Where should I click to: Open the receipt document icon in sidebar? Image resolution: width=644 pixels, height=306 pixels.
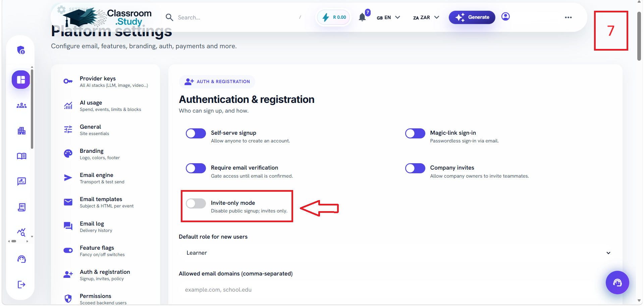click(21, 207)
